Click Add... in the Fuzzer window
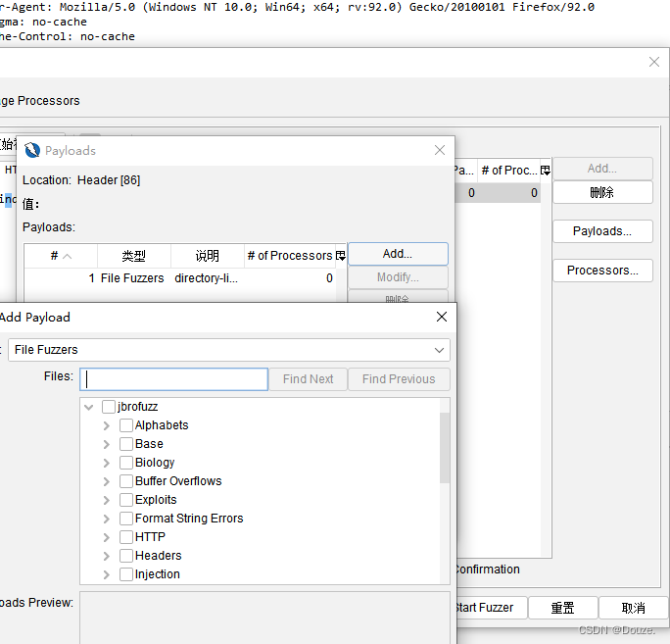The image size is (670, 644). pos(602,169)
